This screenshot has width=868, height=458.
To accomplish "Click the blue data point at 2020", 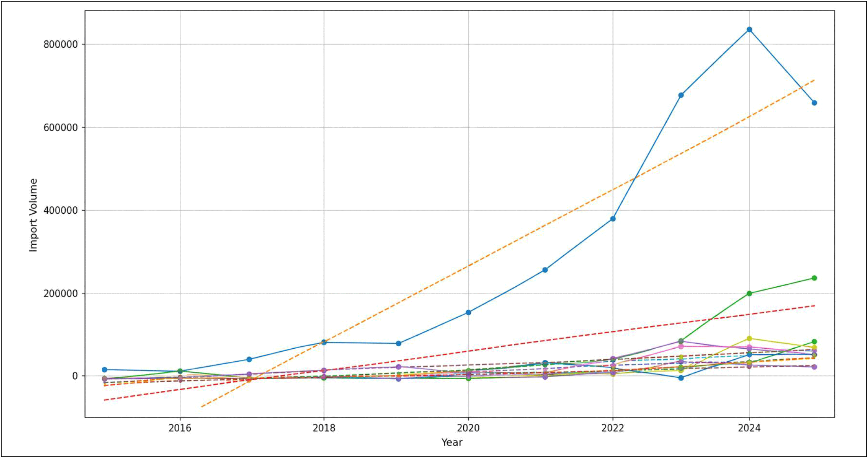I will (468, 312).
